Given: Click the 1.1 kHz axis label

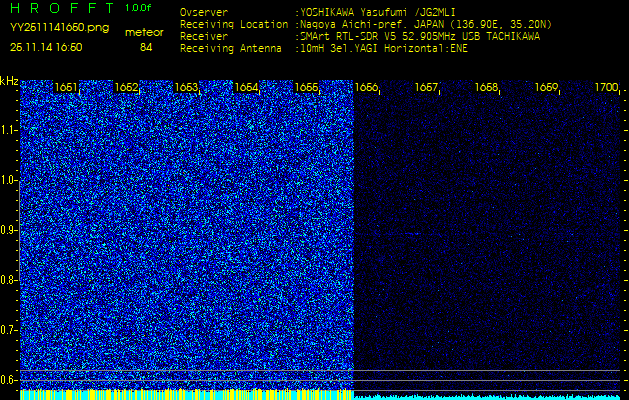Looking at the screenshot, I should pyautogui.click(x=6, y=130).
